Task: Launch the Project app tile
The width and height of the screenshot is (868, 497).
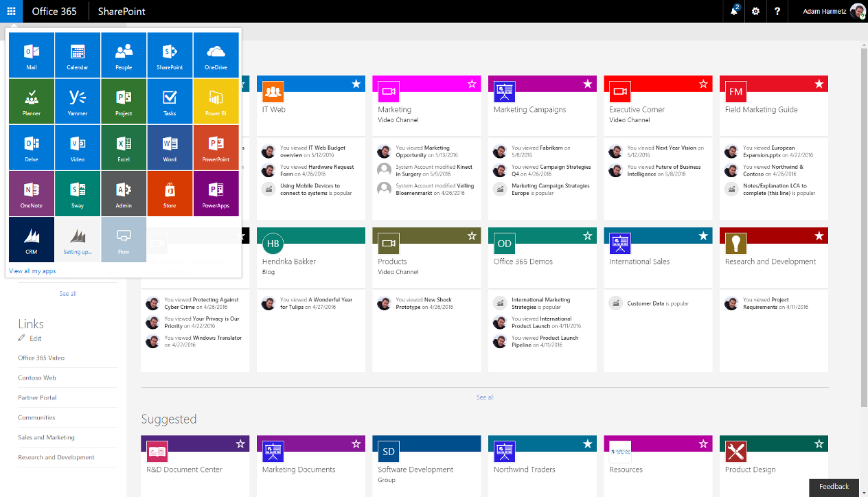Action: (x=124, y=101)
